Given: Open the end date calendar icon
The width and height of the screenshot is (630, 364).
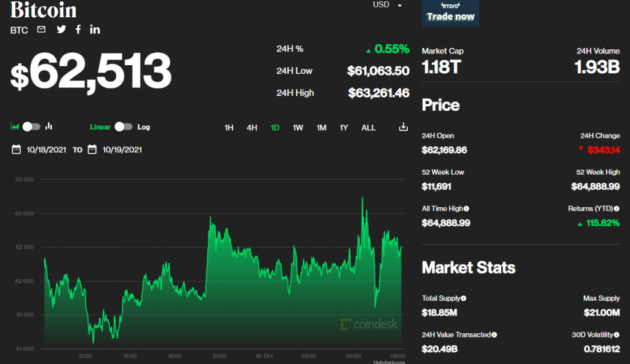Looking at the screenshot, I should (x=92, y=149).
